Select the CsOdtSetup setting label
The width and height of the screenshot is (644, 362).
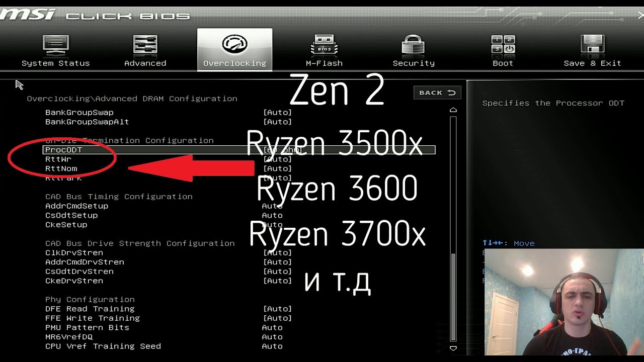pyautogui.click(x=71, y=215)
